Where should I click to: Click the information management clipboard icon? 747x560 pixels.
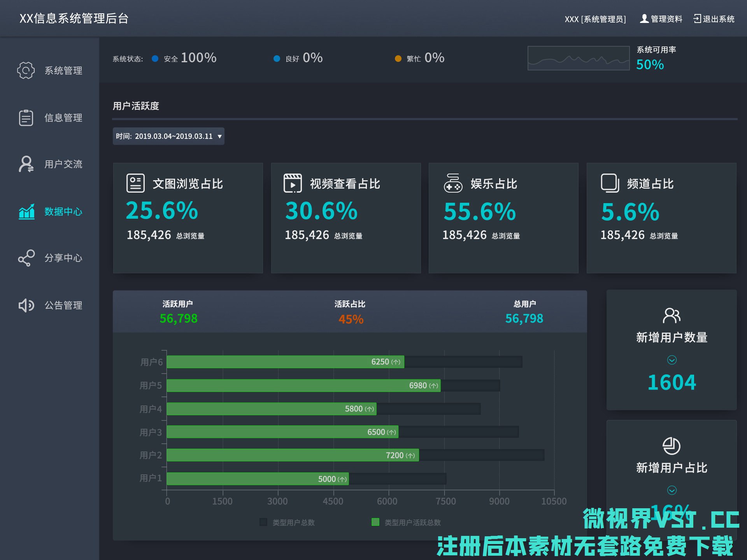26,118
